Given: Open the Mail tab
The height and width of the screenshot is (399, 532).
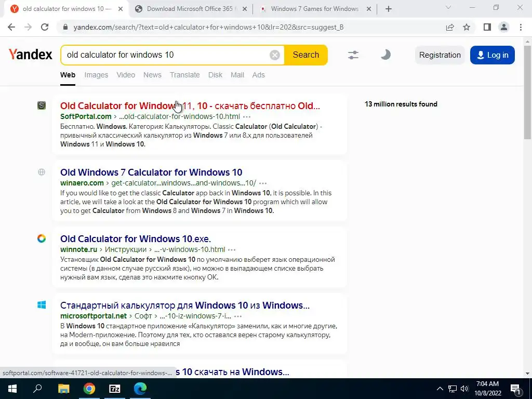Looking at the screenshot, I should point(237,75).
